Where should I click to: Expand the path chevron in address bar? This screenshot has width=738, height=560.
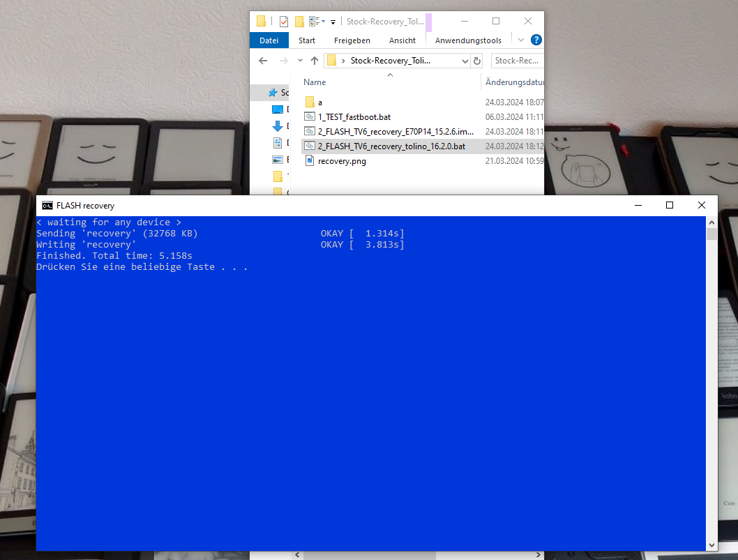pyautogui.click(x=343, y=61)
